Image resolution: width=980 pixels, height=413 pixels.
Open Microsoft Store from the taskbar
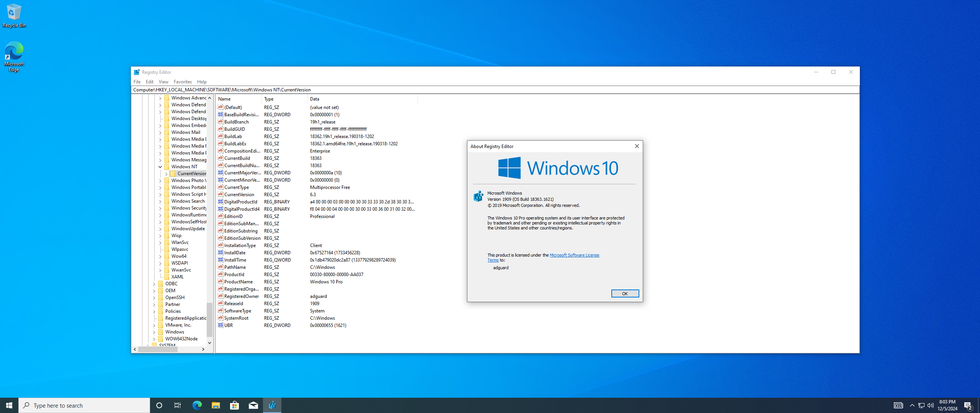click(x=234, y=405)
